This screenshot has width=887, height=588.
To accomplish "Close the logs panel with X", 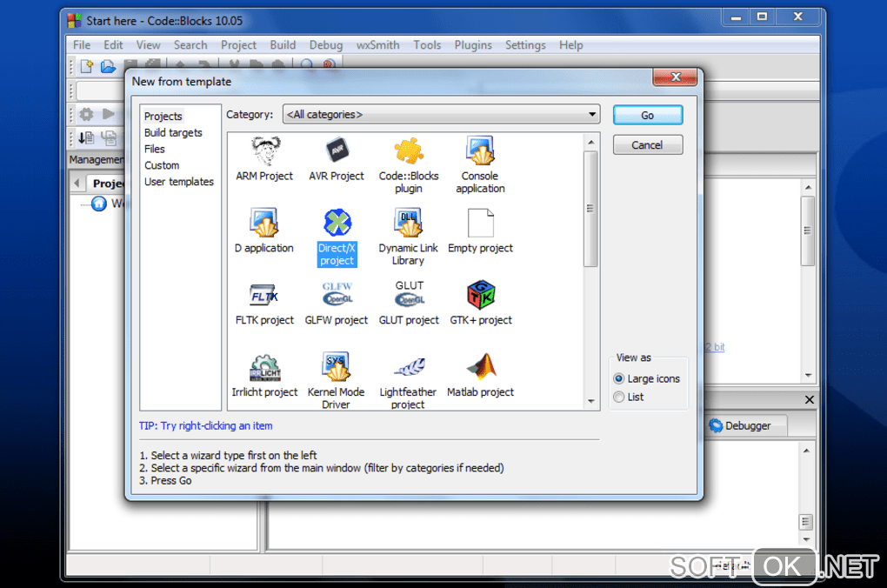I will (810, 400).
